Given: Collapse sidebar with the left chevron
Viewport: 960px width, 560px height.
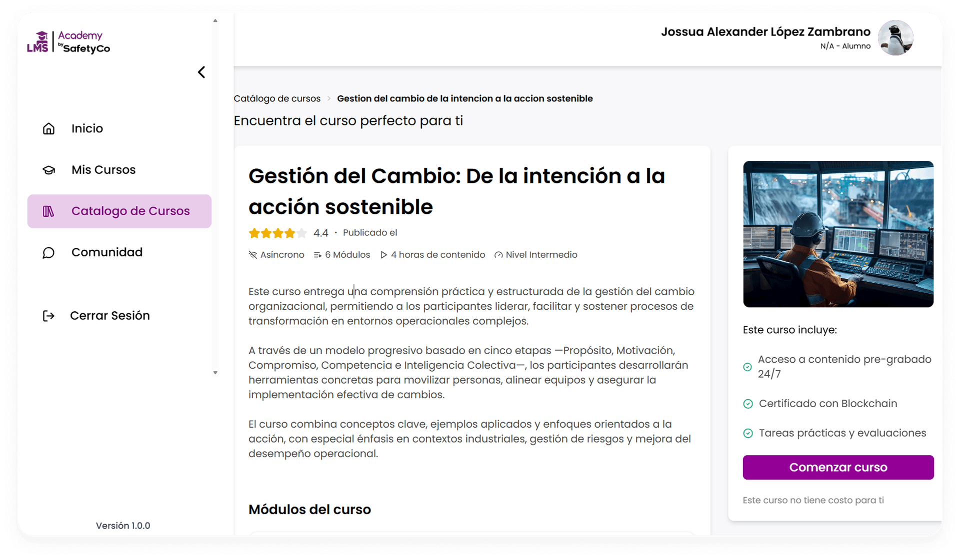Looking at the screenshot, I should pyautogui.click(x=201, y=72).
